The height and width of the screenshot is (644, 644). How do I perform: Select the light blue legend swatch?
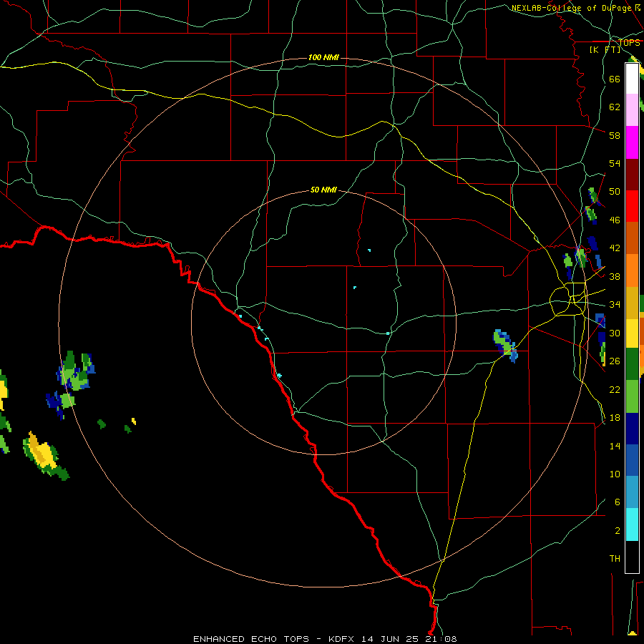632,492
